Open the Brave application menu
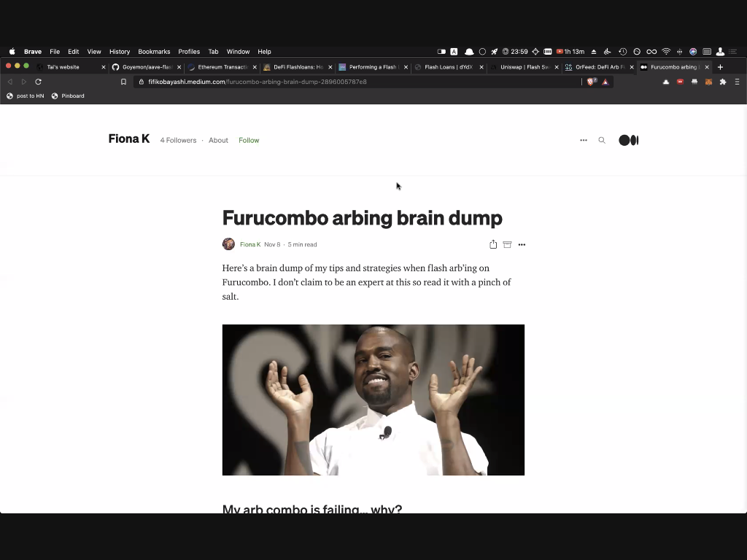747x560 pixels. 33,52
